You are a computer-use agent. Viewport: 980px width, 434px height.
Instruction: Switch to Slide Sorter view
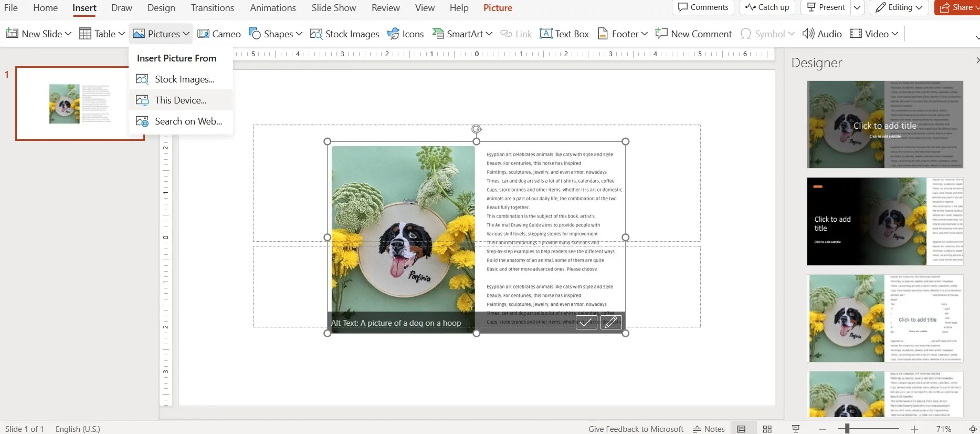click(767, 429)
